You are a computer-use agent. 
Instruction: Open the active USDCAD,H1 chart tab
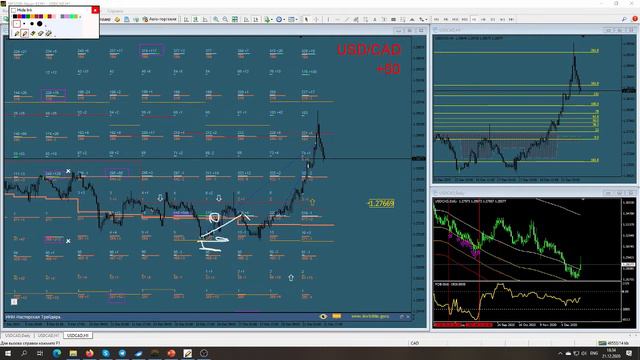(x=78, y=336)
